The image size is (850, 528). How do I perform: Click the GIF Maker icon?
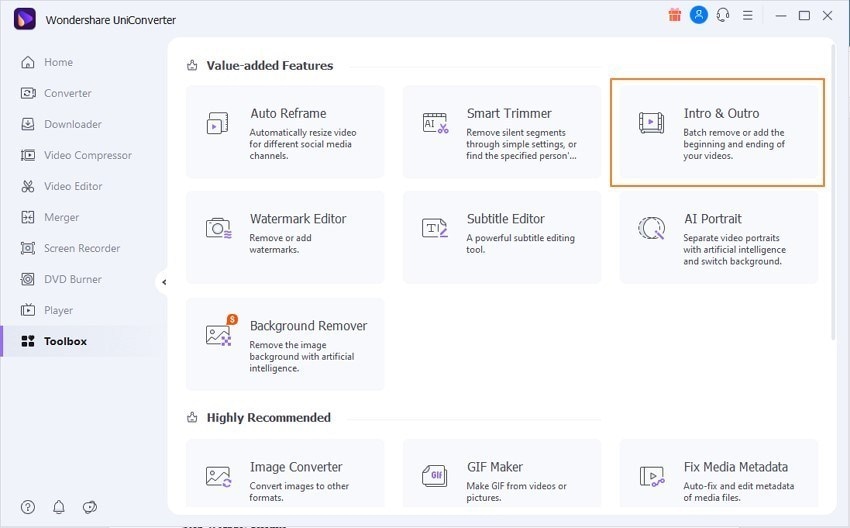coord(435,476)
